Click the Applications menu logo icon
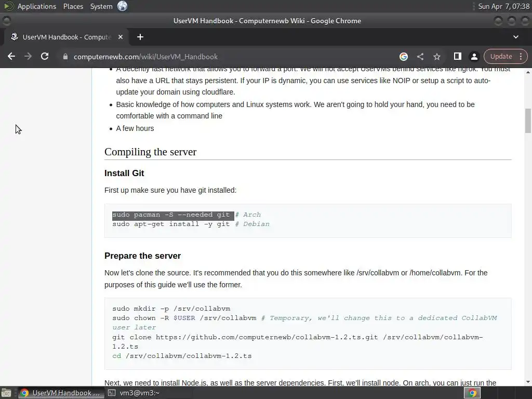The width and height of the screenshot is (532, 399). tap(8, 6)
